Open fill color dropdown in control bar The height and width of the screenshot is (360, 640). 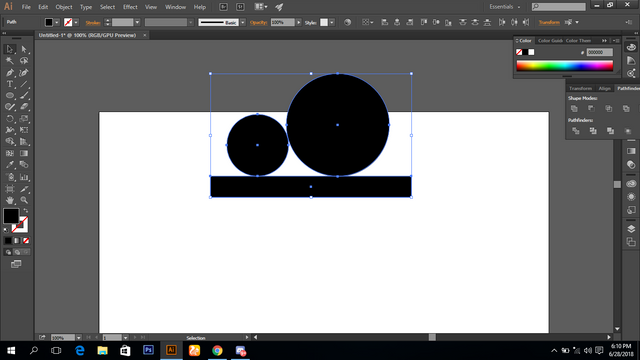[57, 22]
